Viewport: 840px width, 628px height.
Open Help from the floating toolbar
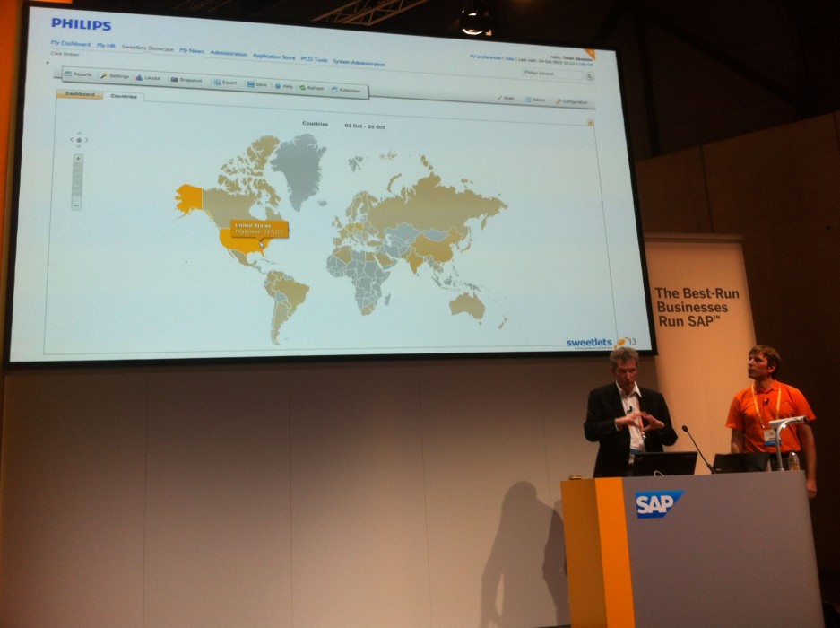tap(284, 86)
